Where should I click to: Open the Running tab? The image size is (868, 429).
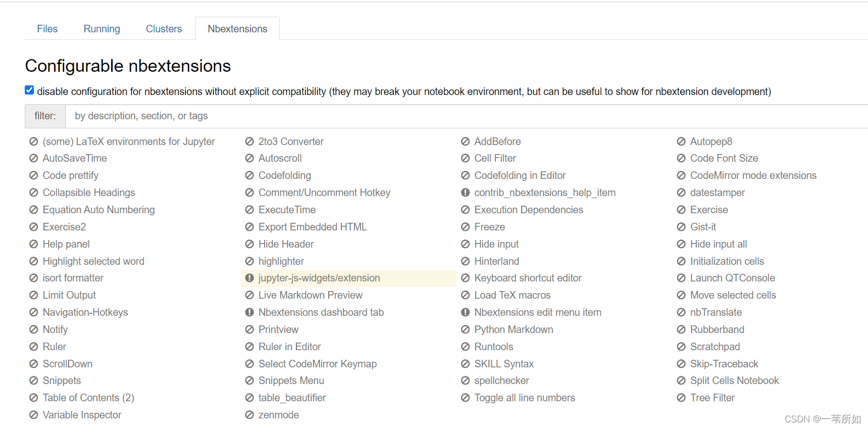[x=101, y=29]
